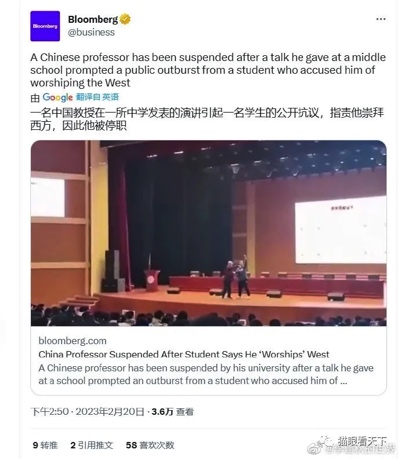400x459 pixels.
Task: Click the link card description text
Action: 206,374
